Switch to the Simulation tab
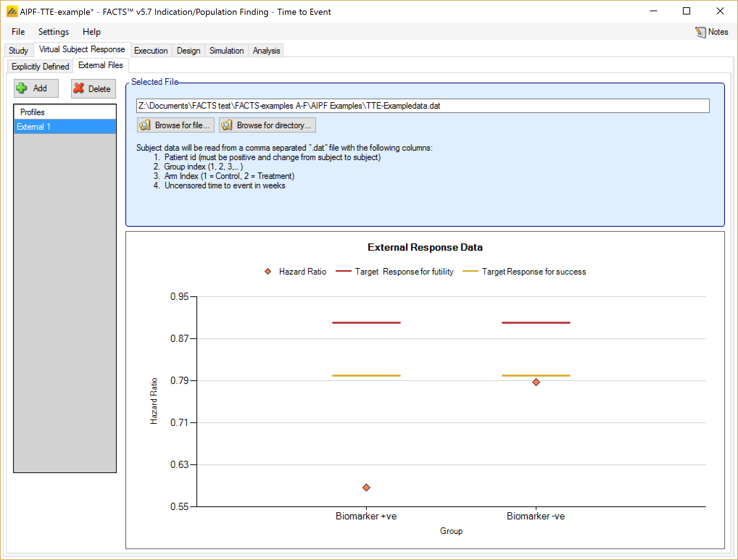Image resolution: width=738 pixels, height=560 pixels. (227, 51)
